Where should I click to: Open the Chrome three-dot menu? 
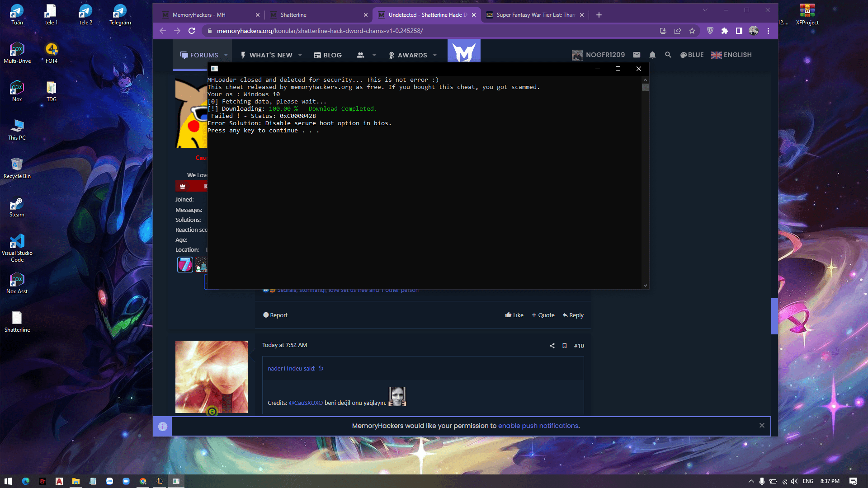tap(768, 31)
